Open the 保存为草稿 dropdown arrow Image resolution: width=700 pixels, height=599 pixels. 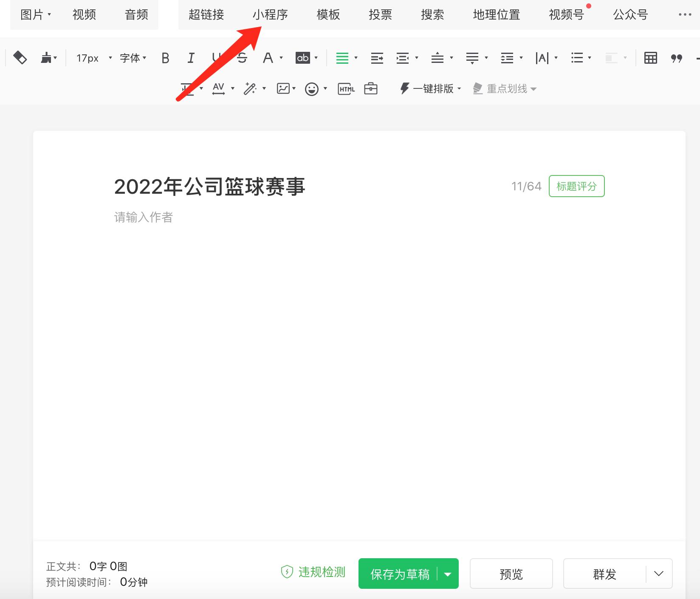tap(448, 574)
